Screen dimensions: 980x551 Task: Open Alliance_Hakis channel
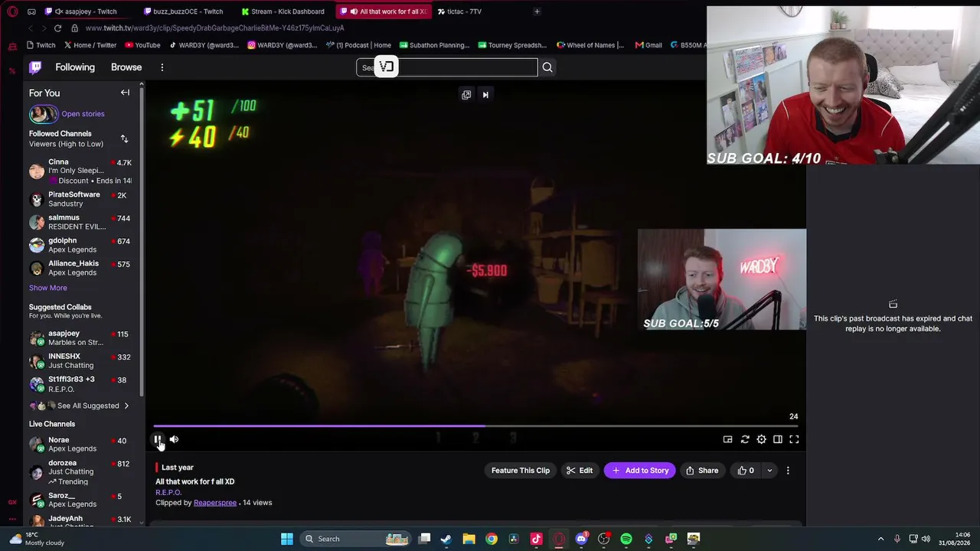click(80, 268)
